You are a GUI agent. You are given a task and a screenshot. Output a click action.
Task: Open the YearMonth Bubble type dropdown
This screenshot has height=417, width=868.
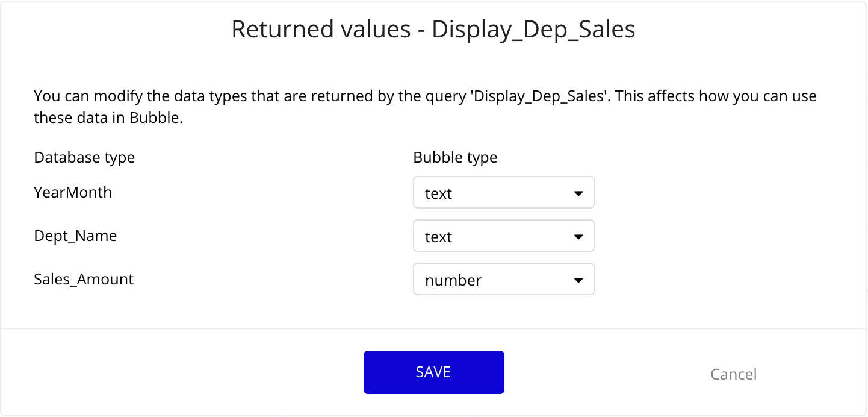point(503,193)
